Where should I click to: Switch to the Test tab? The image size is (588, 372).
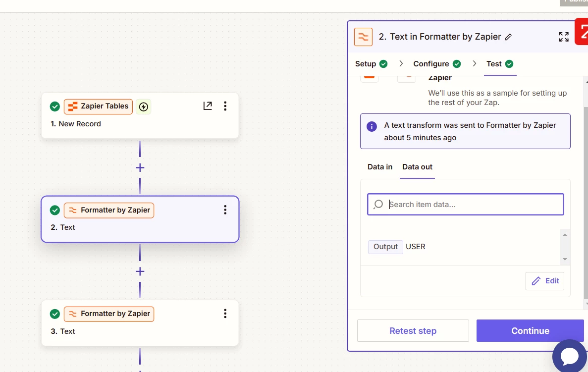500,64
